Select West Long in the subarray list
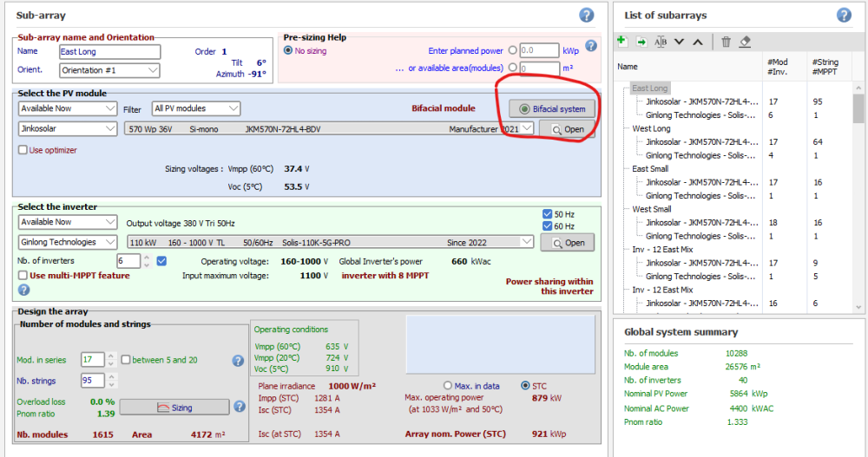 (x=651, y=128)
